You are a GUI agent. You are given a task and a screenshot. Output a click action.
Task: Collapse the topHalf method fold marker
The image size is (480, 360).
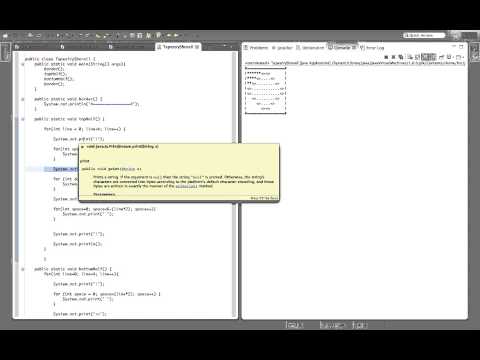click(23, 119)
